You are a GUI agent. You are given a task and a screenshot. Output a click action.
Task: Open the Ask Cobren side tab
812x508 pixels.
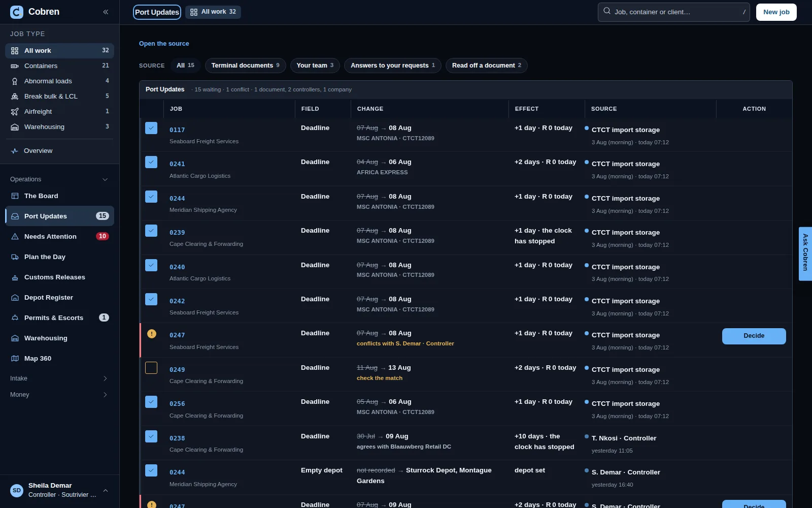pyautogui.click(x=805, y=253)
